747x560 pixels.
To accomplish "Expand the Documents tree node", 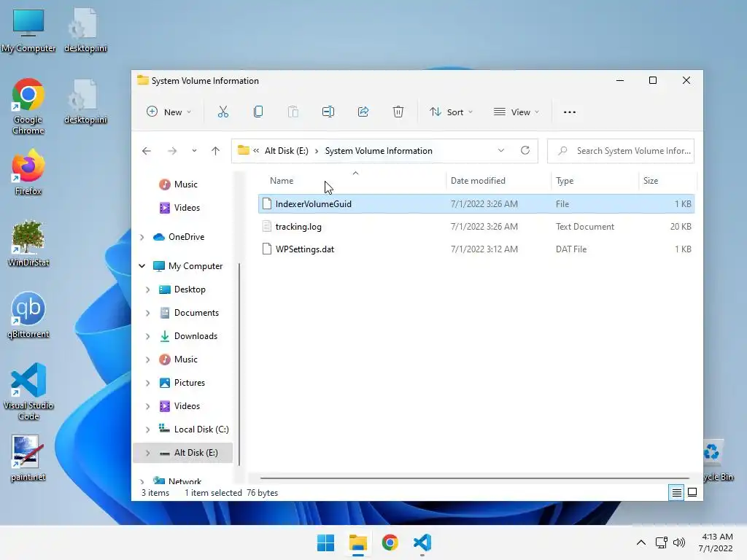I will click(x=147, y=313).
